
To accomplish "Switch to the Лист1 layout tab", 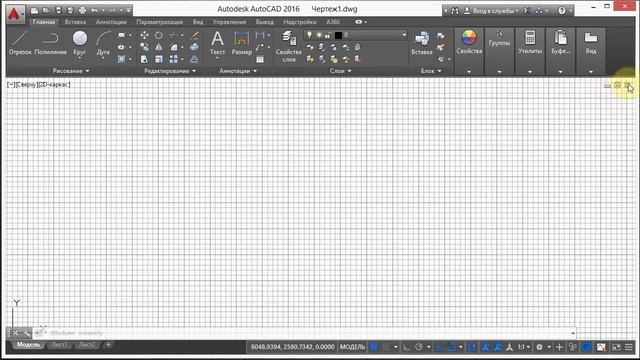I will pyautogui.click(x=60, y=345).
